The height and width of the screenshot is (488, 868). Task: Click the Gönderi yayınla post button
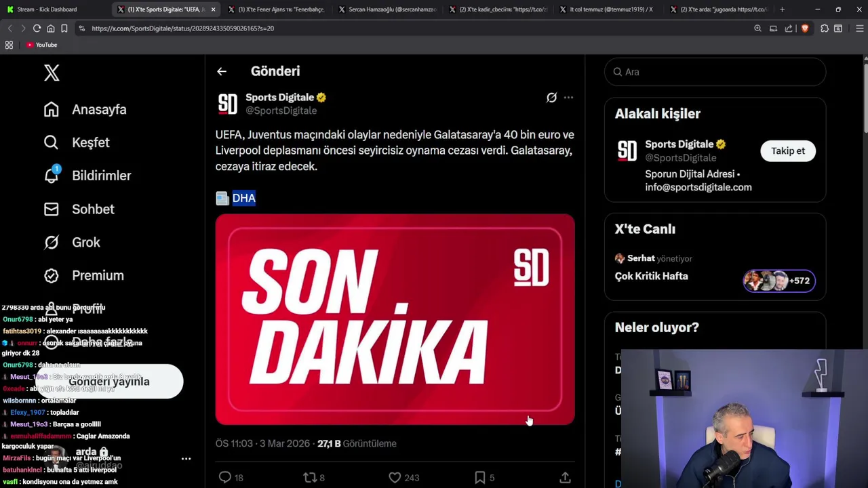click(x=108, y=382)
